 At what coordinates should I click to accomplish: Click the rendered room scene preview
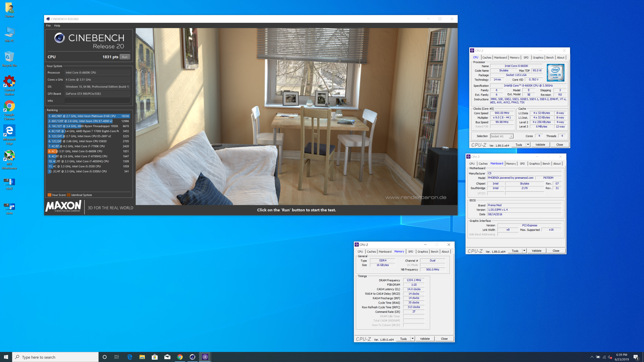coord(297,116)
